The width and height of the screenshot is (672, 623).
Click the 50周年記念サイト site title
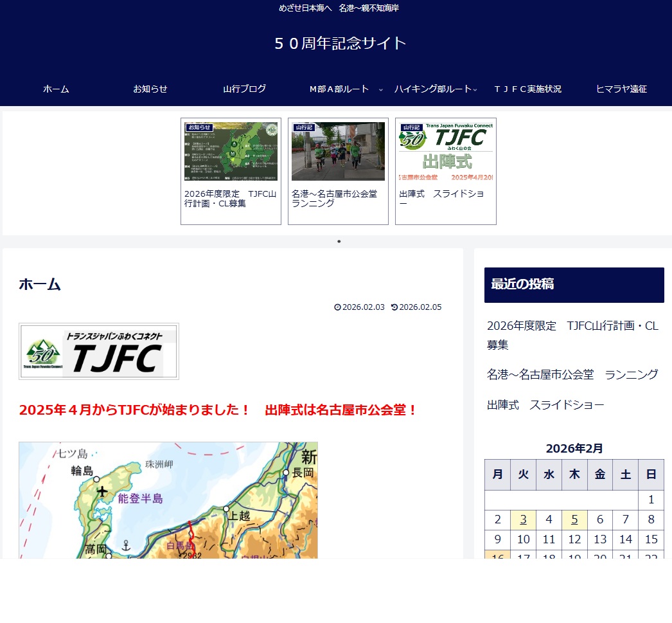tap(340, 43)
